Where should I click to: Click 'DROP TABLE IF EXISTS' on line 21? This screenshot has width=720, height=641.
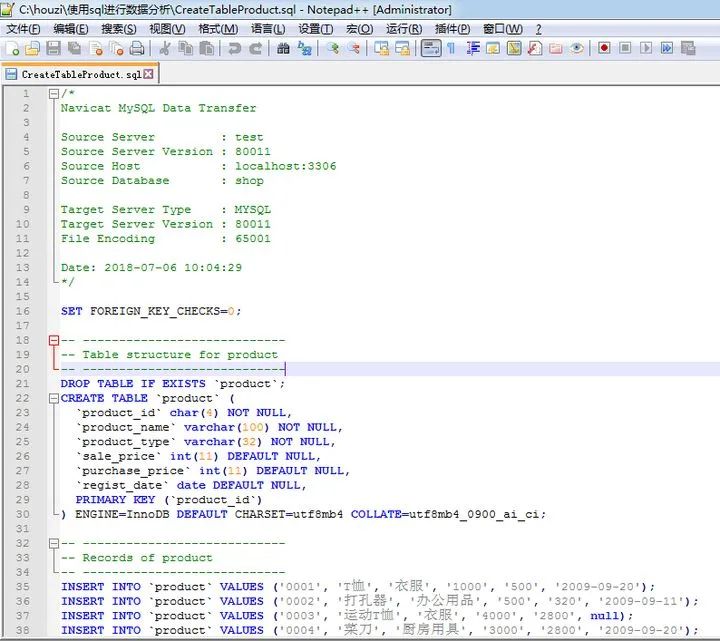pos(133,384)
